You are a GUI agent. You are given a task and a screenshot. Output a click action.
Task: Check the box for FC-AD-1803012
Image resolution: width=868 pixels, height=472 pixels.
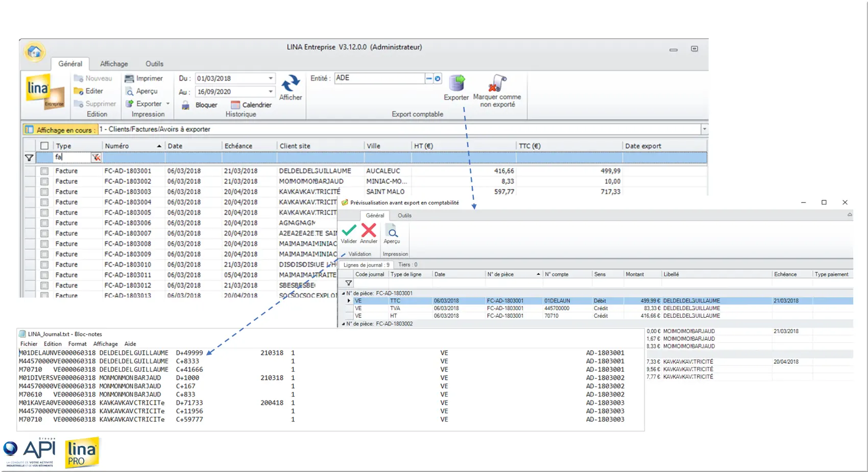click(x=44, y=286)
